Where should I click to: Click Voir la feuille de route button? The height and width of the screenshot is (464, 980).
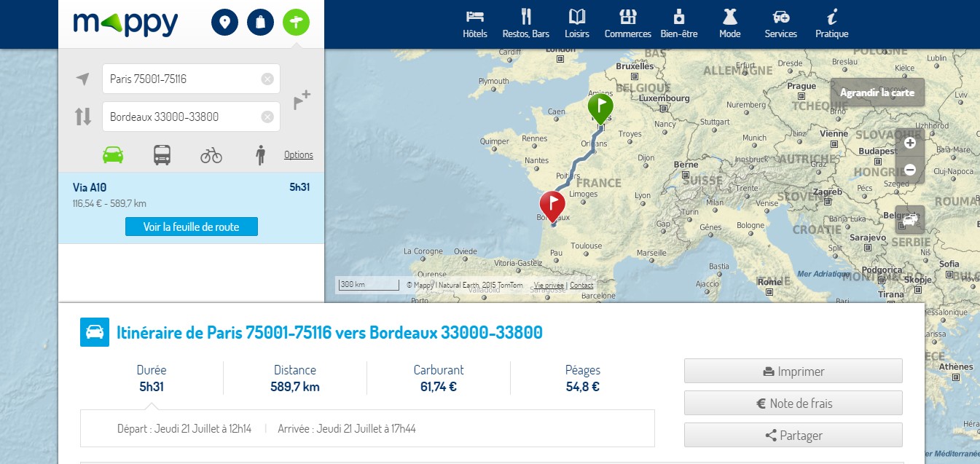coord(192,227)
